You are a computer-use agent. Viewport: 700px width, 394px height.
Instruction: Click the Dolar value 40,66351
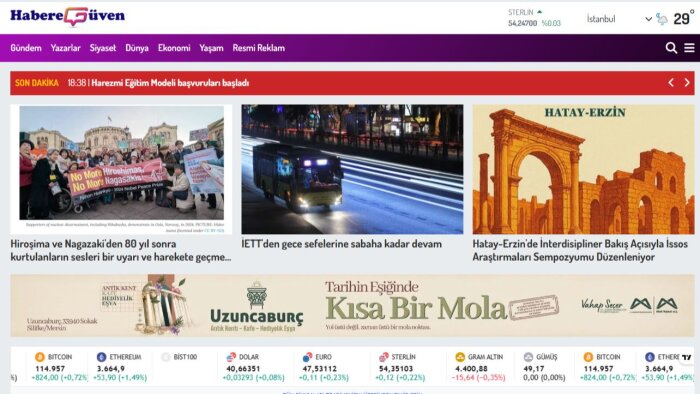(243, 369)
